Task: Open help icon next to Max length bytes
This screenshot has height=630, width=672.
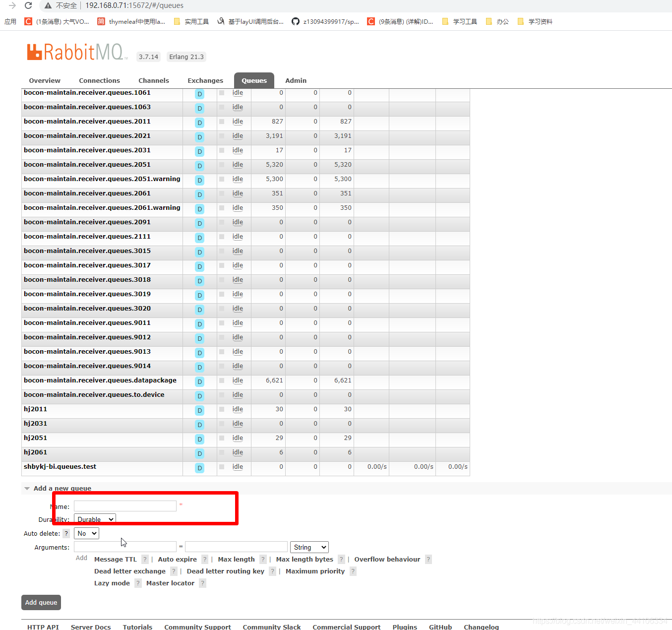Action: coord(341,560)
